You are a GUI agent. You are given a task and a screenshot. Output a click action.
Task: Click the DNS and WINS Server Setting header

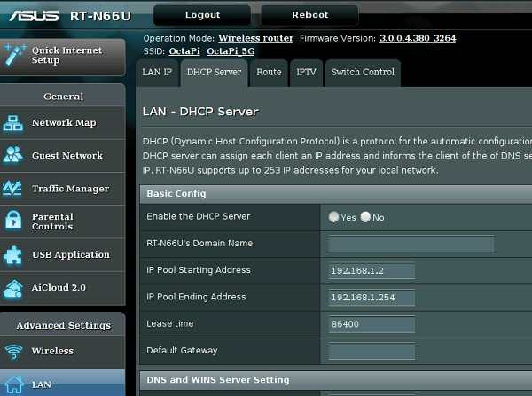pyautogui.click(x=336, y=380)
